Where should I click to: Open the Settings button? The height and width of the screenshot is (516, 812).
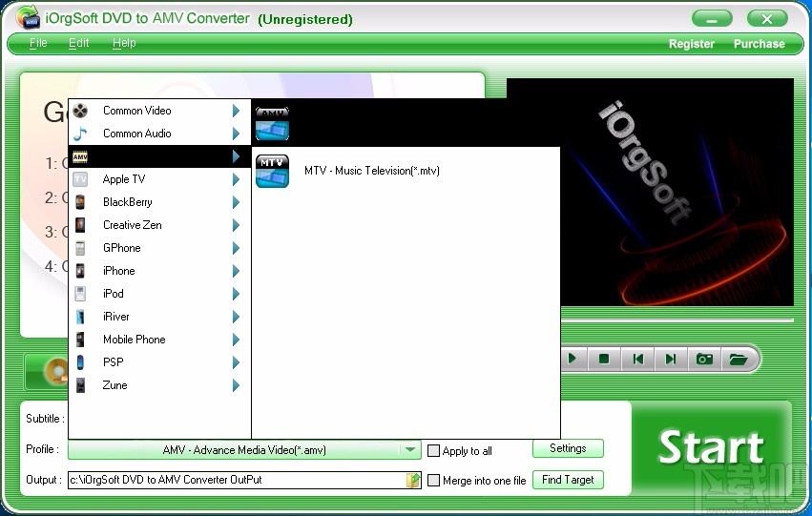[x=568, y=448]
